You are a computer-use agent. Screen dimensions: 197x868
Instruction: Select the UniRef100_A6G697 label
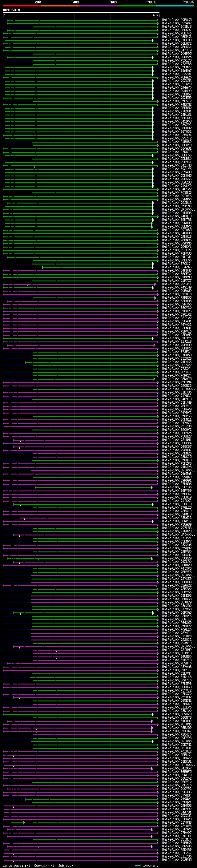(x=177, y=30)
